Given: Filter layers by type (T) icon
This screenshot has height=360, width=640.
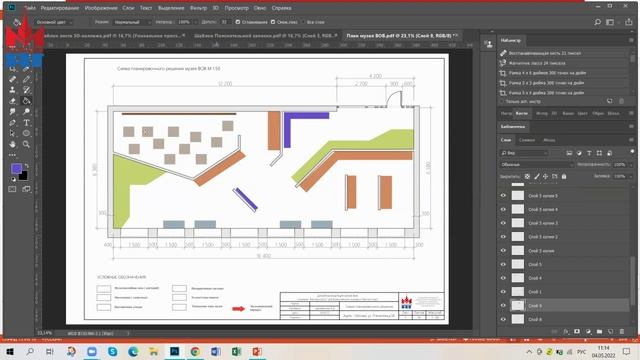Looking at the screenshot, I should pos(589,153).
